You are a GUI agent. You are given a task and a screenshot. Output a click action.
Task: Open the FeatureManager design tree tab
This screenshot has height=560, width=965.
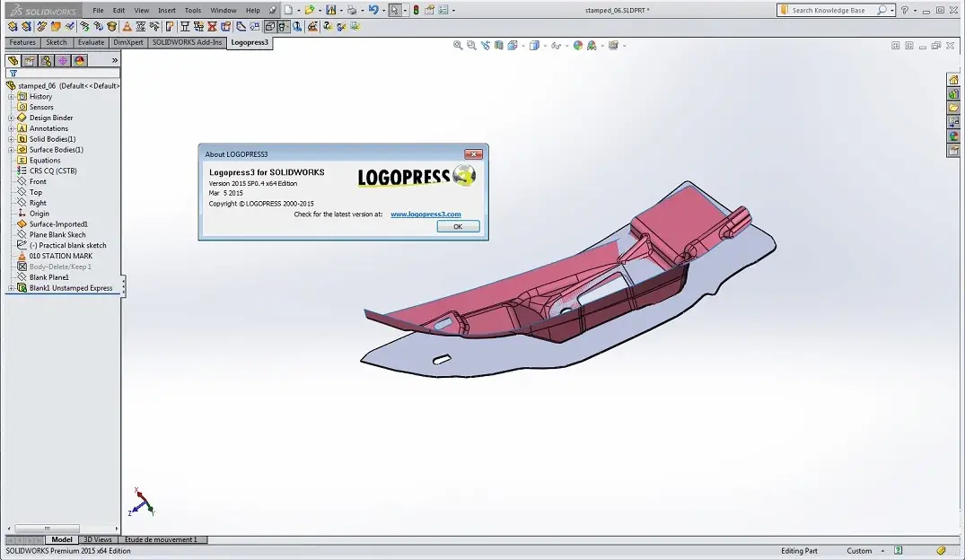click(13, 60)
